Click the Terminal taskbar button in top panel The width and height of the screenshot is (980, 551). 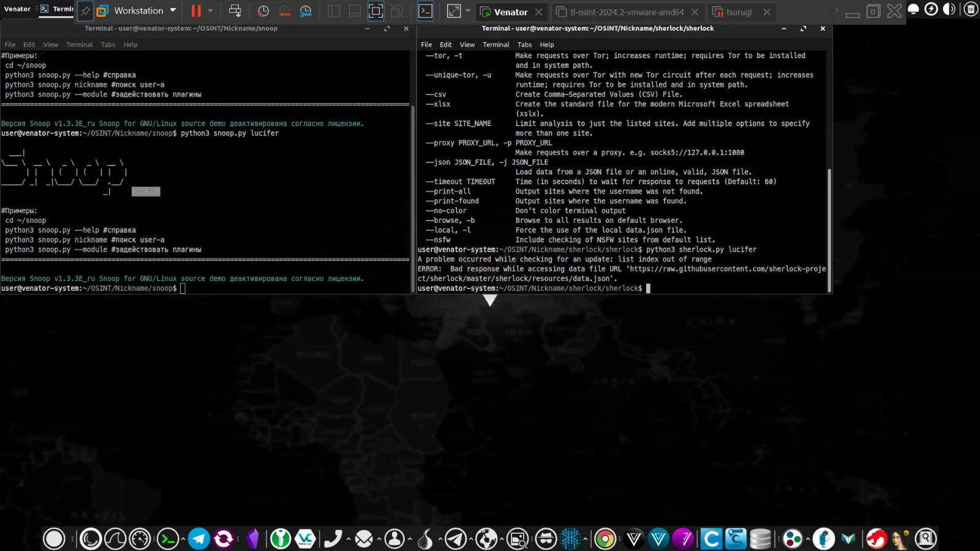56,9
